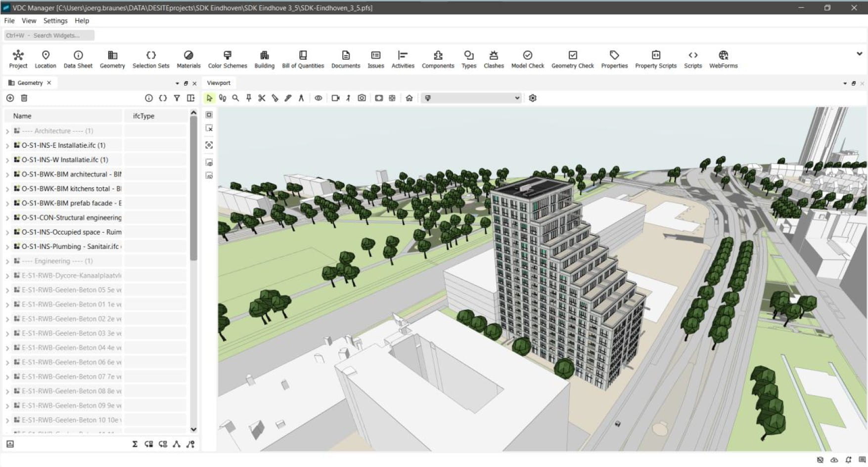The height and width of the screenshot is (467, 868).
Task: Click the camera snapshot icon in viewport toolbar
Action: pos(362,98)
